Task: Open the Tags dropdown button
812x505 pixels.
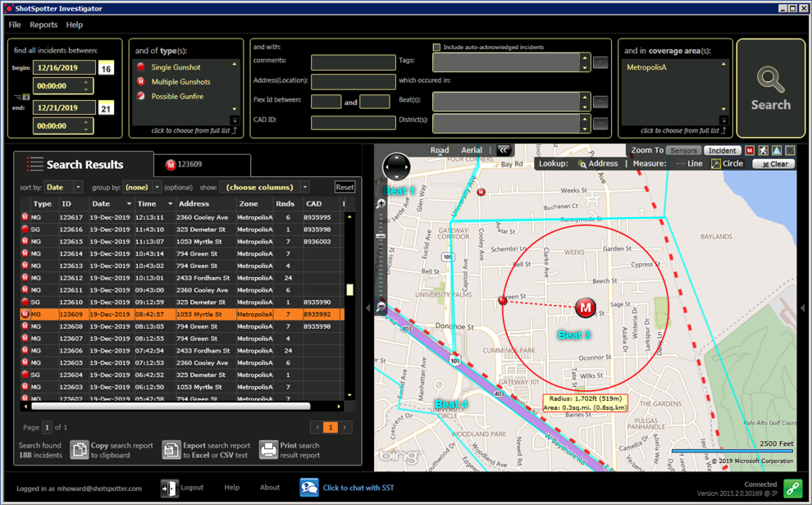Action: (600, 62)
